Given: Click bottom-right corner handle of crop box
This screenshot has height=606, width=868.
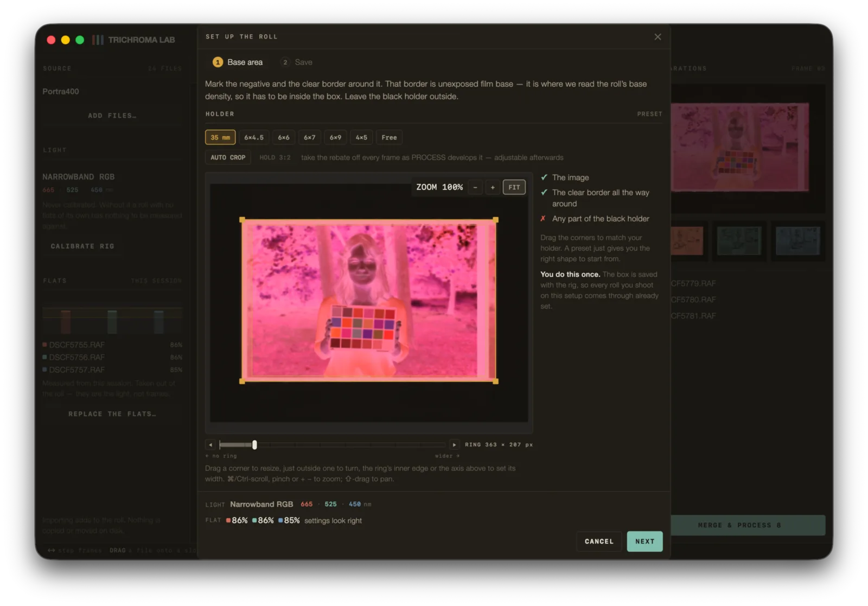Looking at the screenshot, I should point(495,381).
